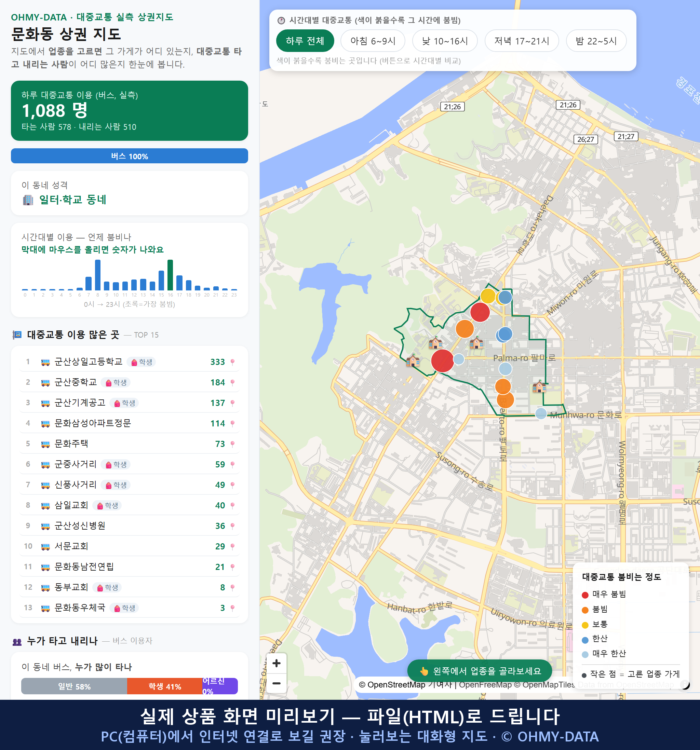Click the bus icon of 문화주택
The image size is (700, 750).
[x=45, y=445]
